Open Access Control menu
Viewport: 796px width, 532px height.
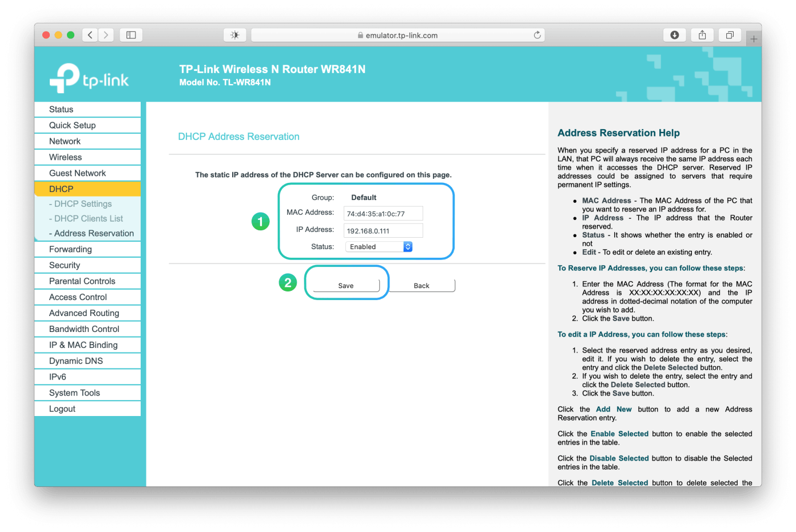coord(87,297)
